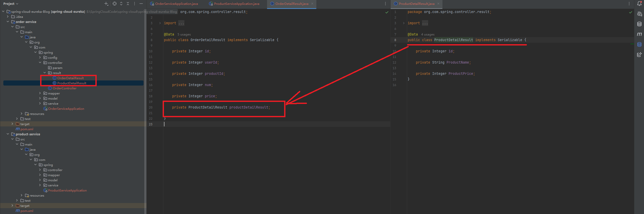Click the @Data annotation in right editor

click(413, 34)
